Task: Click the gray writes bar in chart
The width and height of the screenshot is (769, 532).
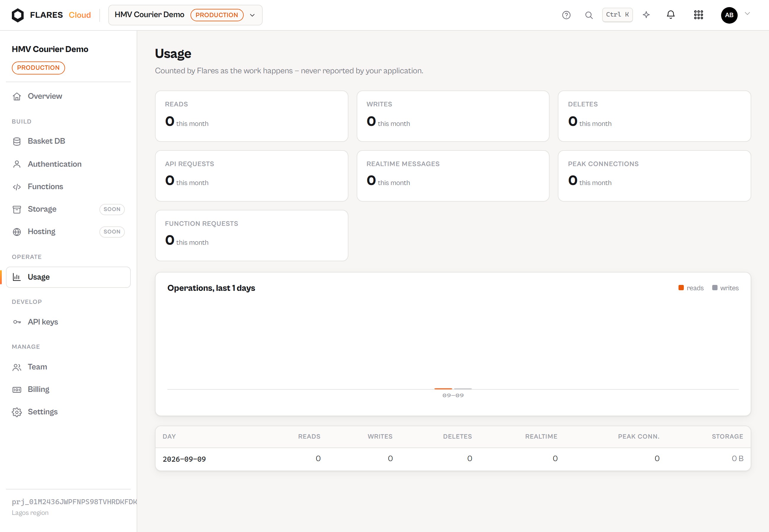Action: pyautogui.click(x=463, y=389)
